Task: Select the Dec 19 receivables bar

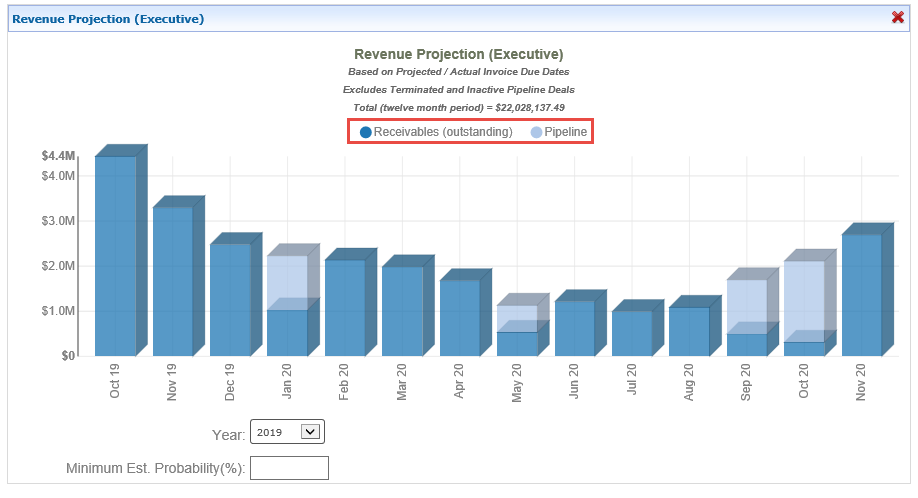Action: tap(230, 300)
